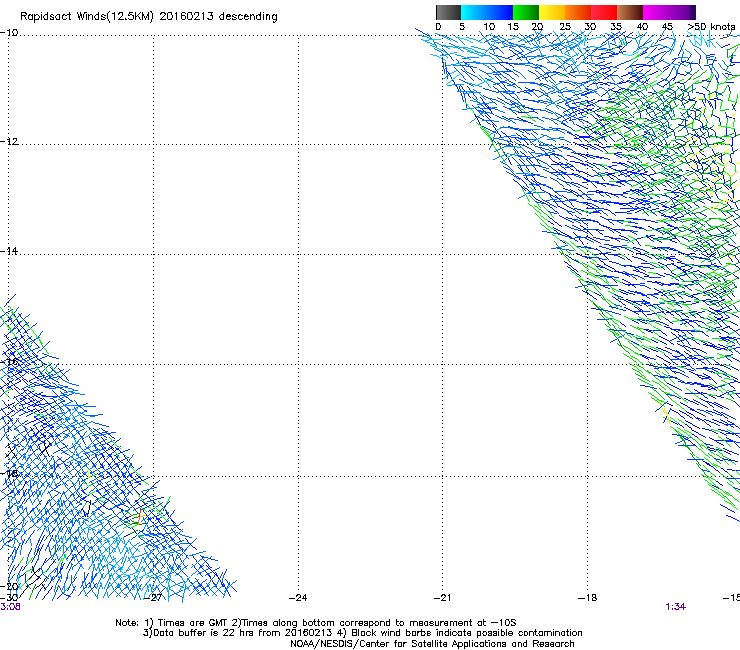Image resolution: width=740 pixels, height=650 pixels.
Task: Click the 'Rapidscat Winds(12.5KM) 20160213 descending' title
Action: point(149,17)
